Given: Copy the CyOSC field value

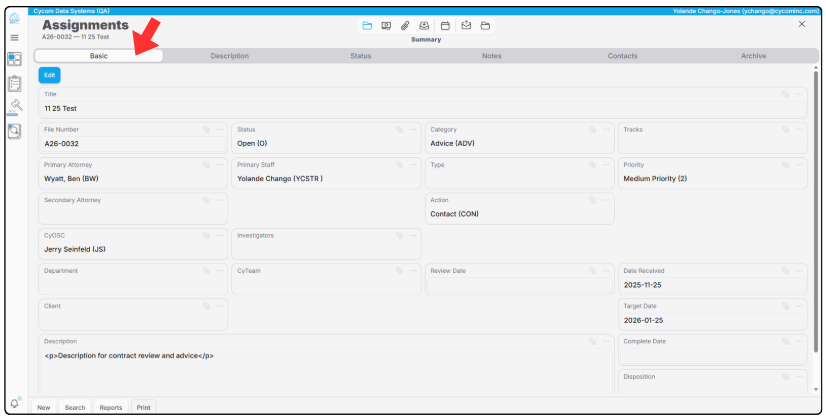Looking at the screenshot, I should tap(206, 235).
